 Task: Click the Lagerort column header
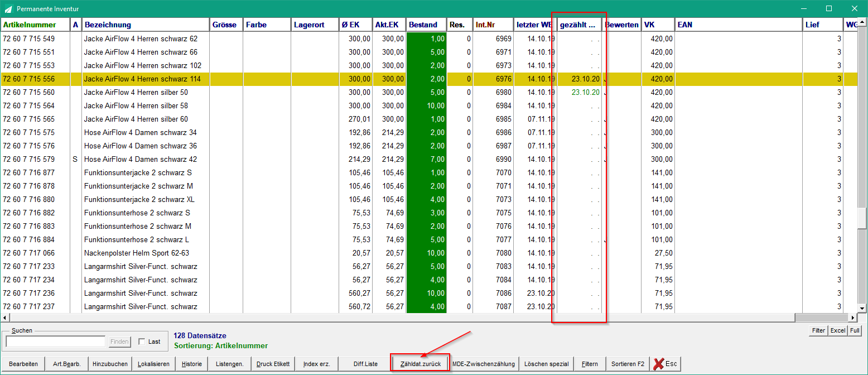[x=315, y=25]
